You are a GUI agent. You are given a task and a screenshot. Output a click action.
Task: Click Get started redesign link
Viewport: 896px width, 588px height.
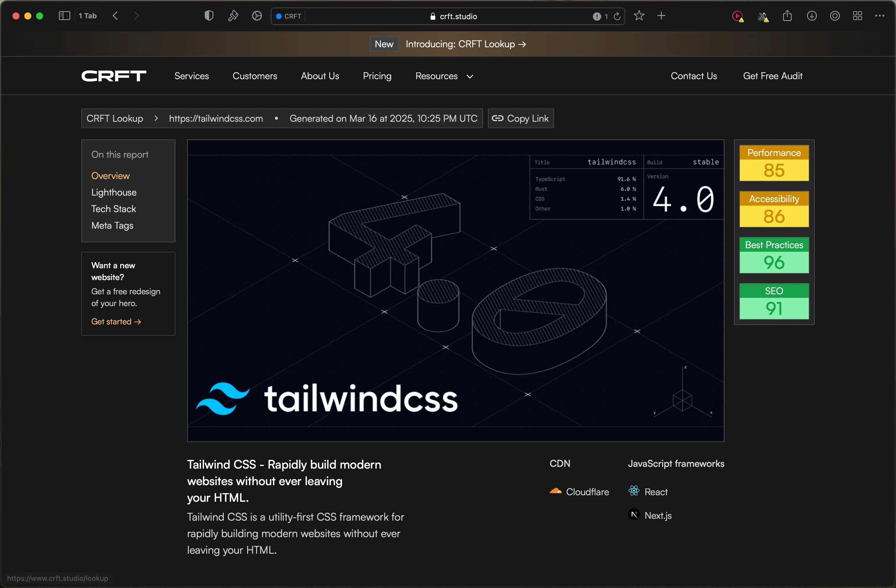pyautogui.click(x=116, y=322)
